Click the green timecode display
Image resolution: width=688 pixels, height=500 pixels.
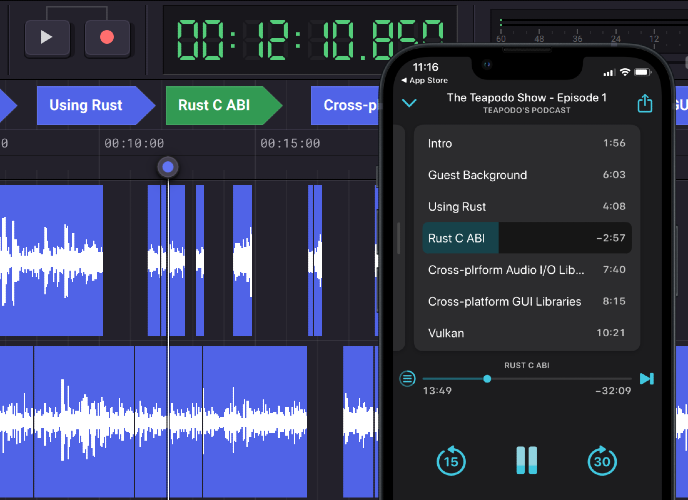tap(309, 40)
